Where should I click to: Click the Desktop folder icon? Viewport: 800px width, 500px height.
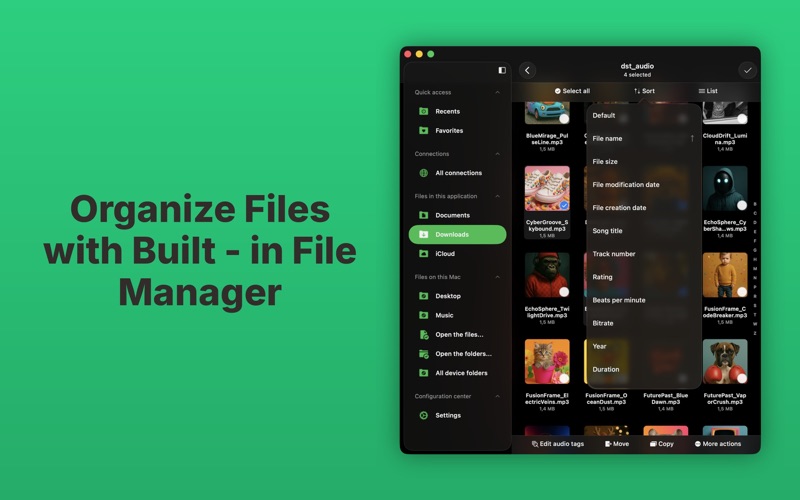coord(423,296)
